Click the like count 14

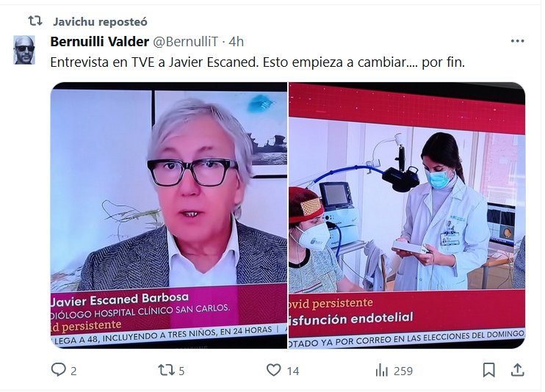[293, 371]
